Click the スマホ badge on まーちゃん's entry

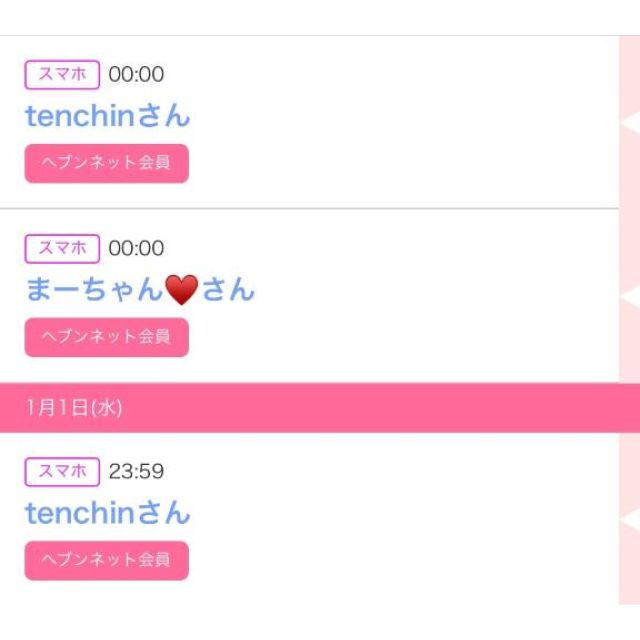(x=62, y=248)
